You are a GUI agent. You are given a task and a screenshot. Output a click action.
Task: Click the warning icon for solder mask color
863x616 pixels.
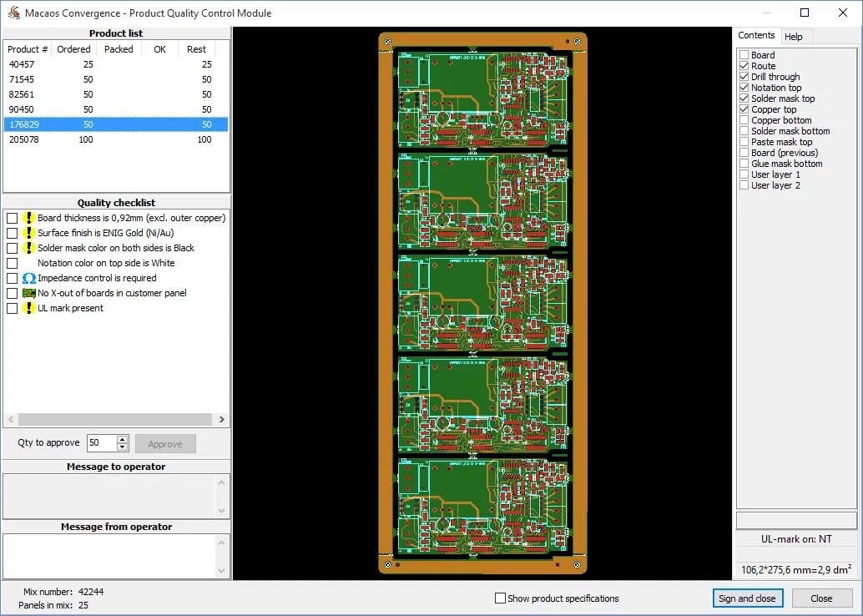pyautogui.click(x=28, y=247)
